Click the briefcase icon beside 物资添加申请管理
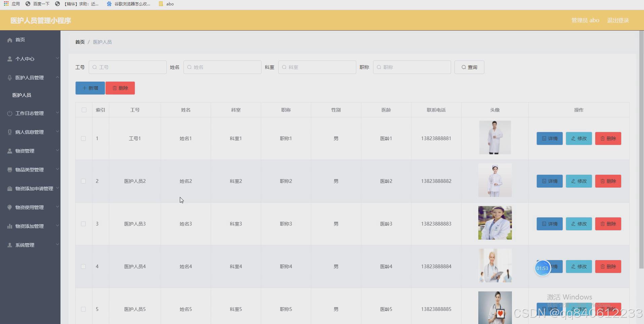This screenshot has height=324, width=644. pos(10,189)
